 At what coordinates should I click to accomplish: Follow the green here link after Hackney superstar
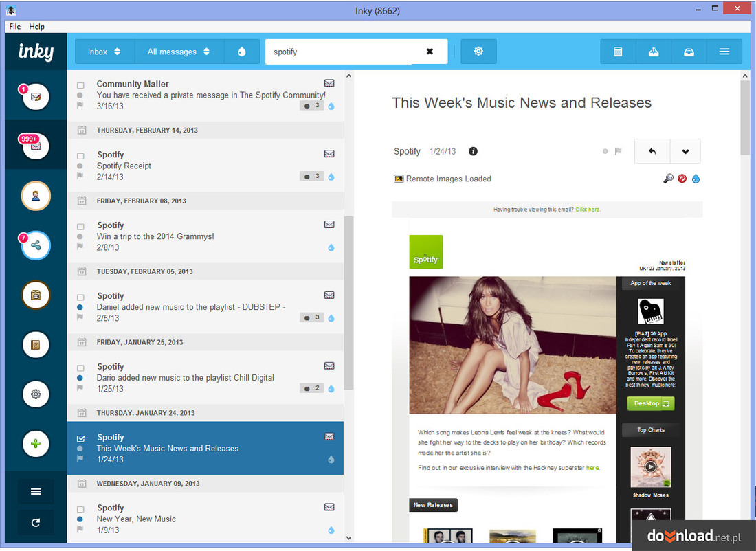(x=592, y=468)
